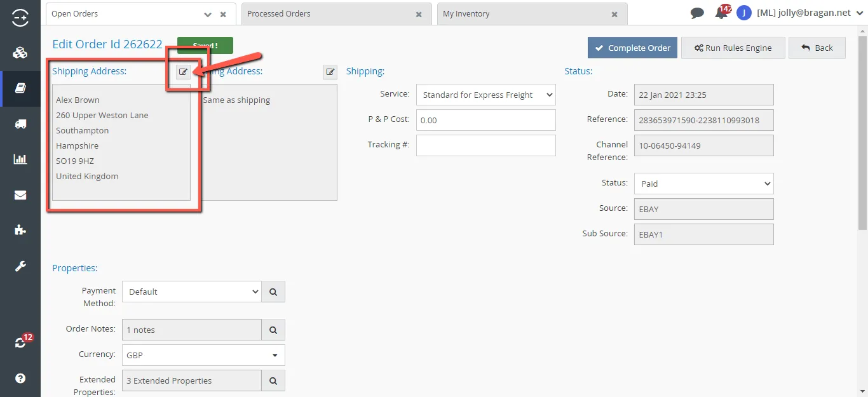The image size is (868, 397).
Task: Click the name Alex Brown in address
Action: pos(78,100)
